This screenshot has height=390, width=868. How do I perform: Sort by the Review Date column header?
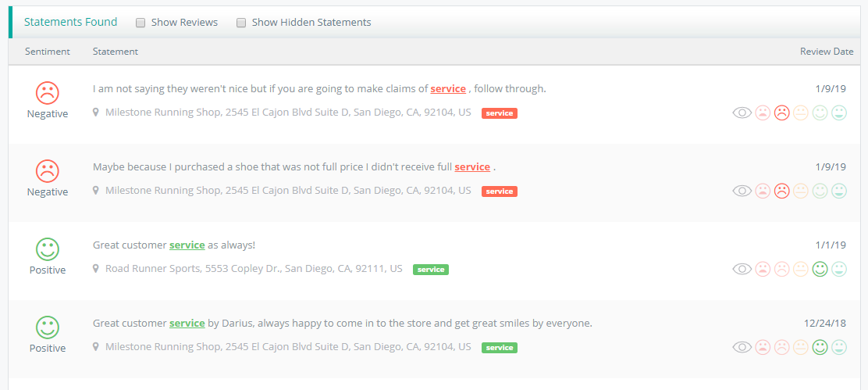pyautogui.click(x=827, y=52)
